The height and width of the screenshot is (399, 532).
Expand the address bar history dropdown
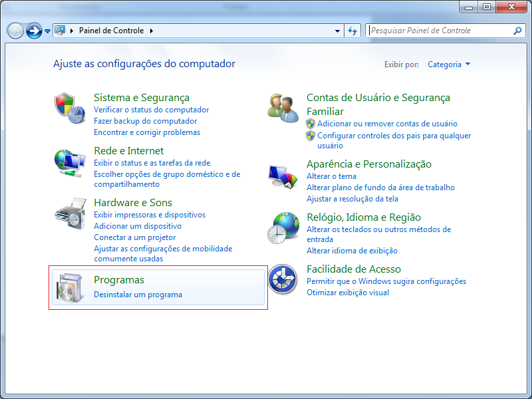tap(338, 31)
